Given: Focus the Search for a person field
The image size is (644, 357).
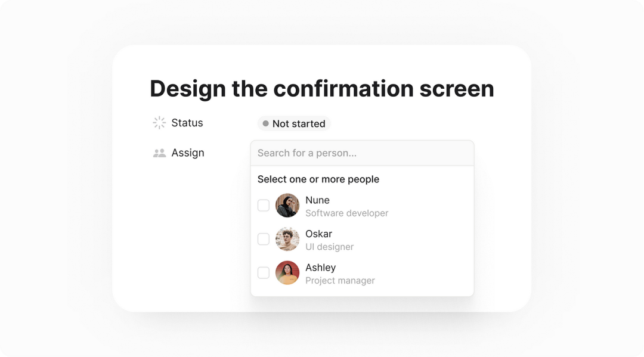Looking at the screenshot, I should [x=363, y=153].
